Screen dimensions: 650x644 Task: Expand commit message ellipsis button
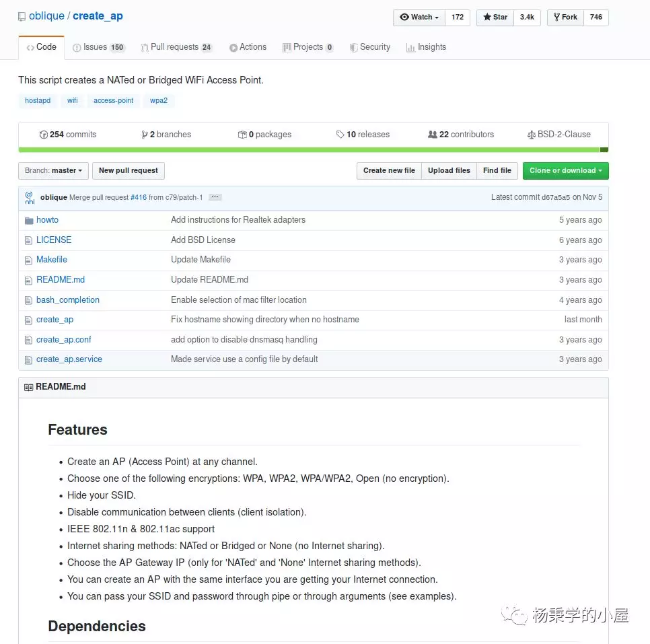(x=215, y=197)
